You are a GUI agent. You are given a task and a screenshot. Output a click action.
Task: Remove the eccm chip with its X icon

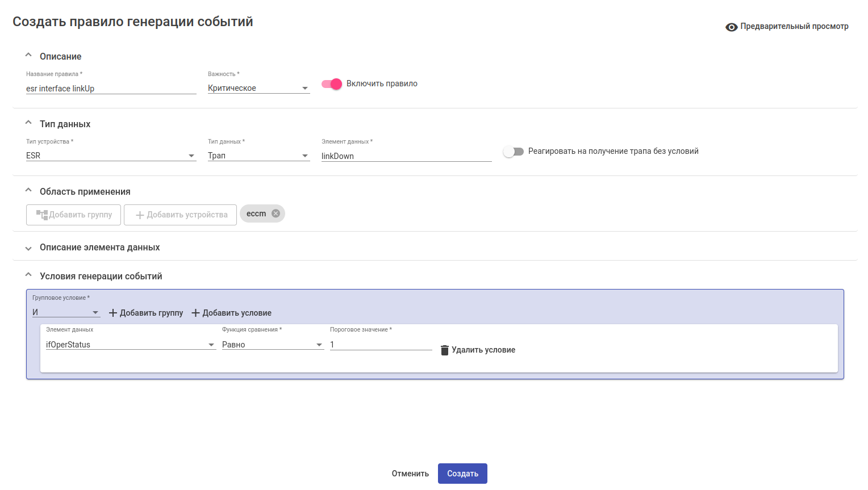276,213
